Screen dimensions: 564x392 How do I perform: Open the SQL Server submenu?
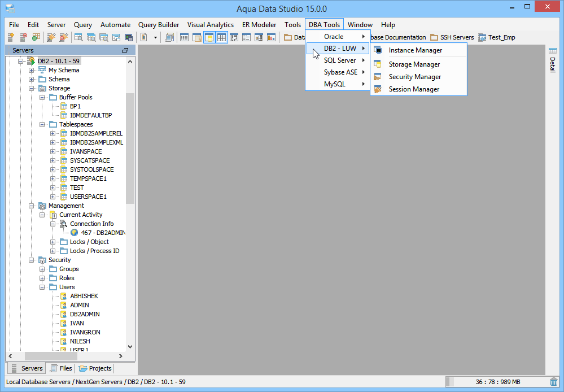point(338,60)
